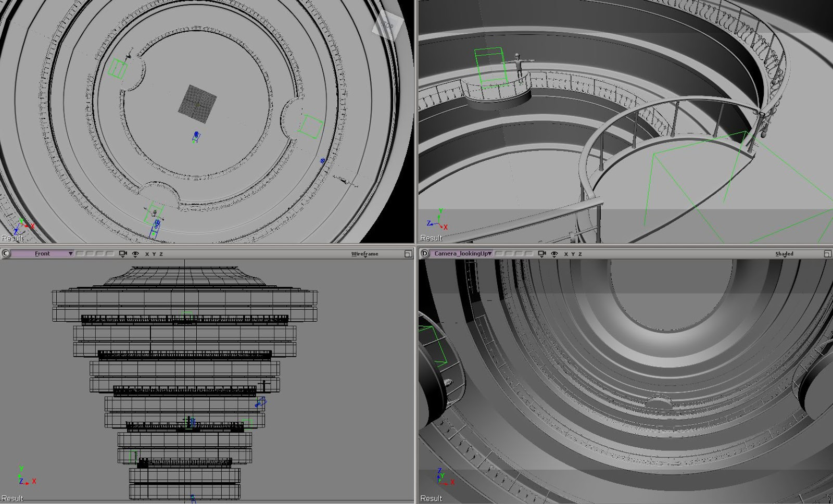Toggle Y axis button in Front viewport
The image size is (833, 504).
click(x=154, y=254)
